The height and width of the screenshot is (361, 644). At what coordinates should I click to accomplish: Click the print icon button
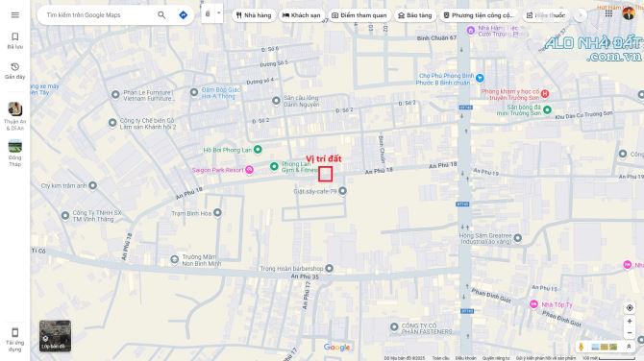click(x=208, y=14)
